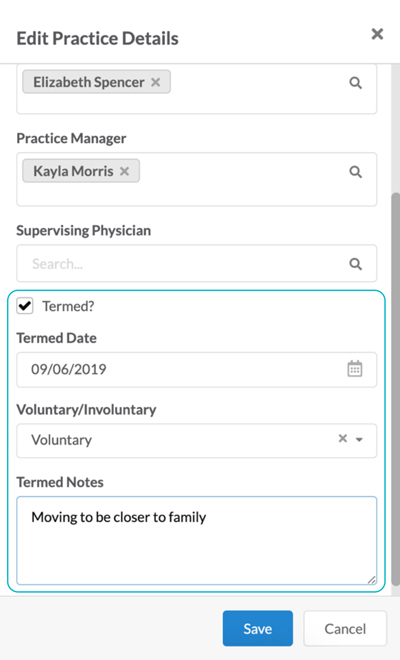Clear the Voluntary selection

pyautogui.click(x=343, y=439)
